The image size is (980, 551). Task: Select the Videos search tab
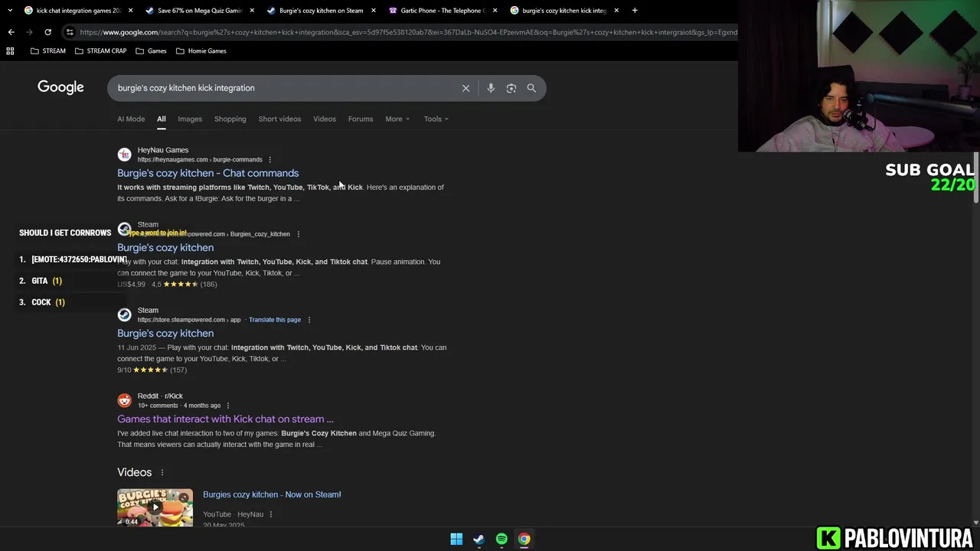[325, 119]
